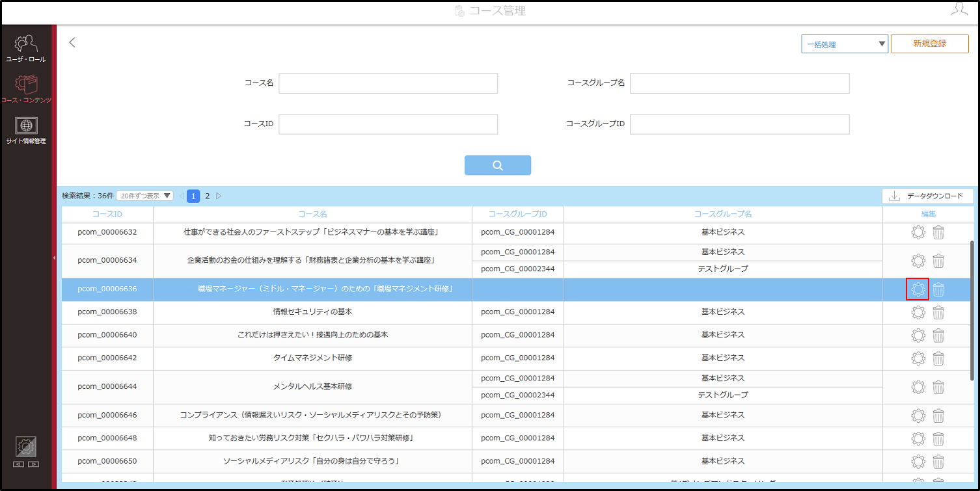This screenshot has width=980, height=491.
Task: Open the コース・コンテンツ sidebar section
Action: pos(26,89)
